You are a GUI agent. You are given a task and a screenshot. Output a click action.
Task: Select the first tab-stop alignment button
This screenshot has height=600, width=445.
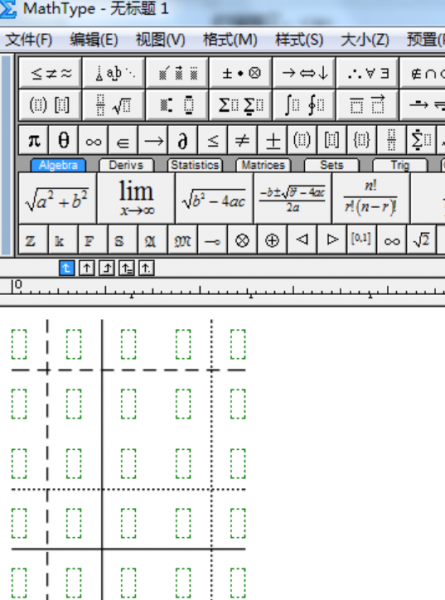(x=67, y=268)
